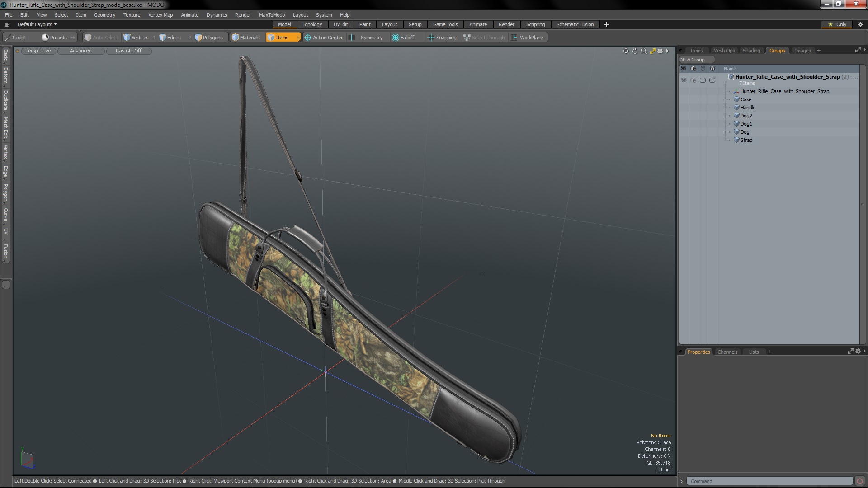Open the viewport settings gear

pyautogui.click(x=660, y=51)
